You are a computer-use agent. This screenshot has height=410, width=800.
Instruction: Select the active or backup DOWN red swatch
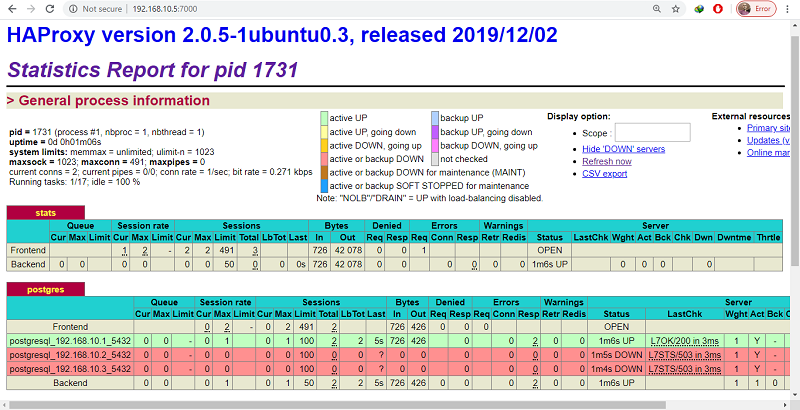(324, 159)
